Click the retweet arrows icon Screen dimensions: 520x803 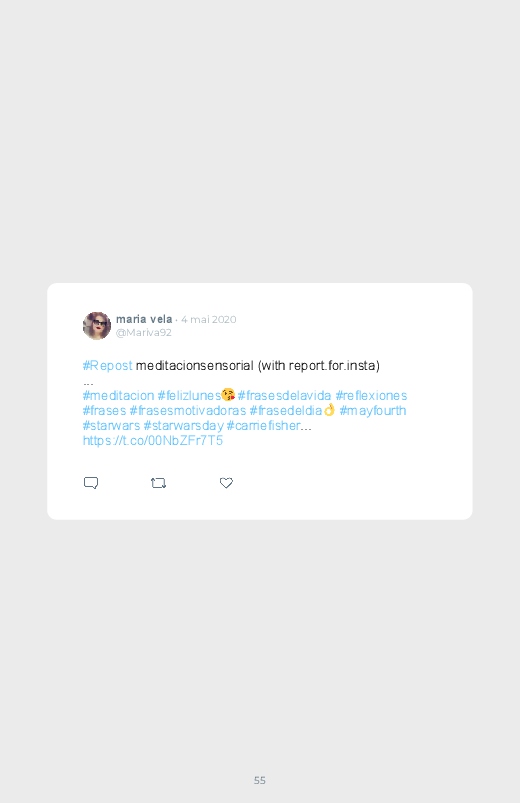click(x=158, y=483)
